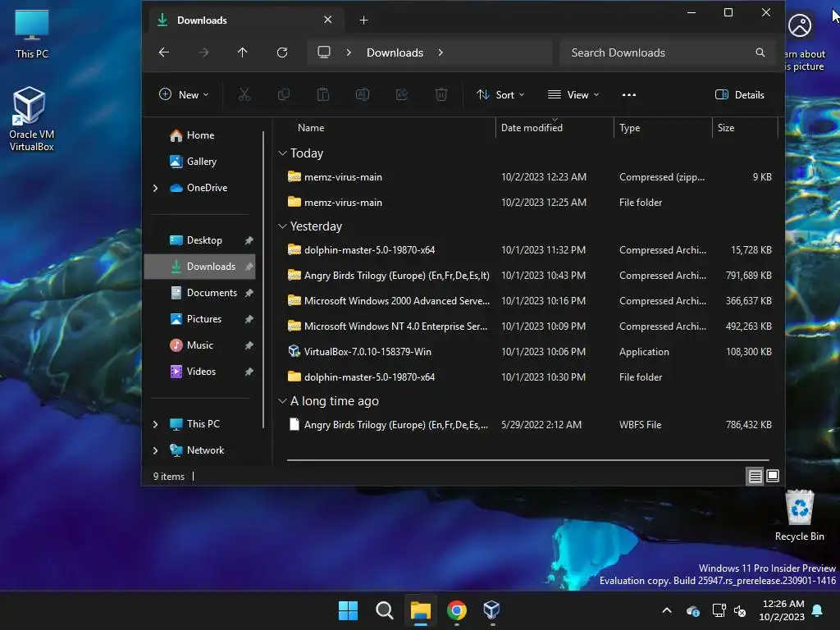Open the View dropdown
This screenshot has height=630, width=840.
pyautogui.click(x=573, y=95)
